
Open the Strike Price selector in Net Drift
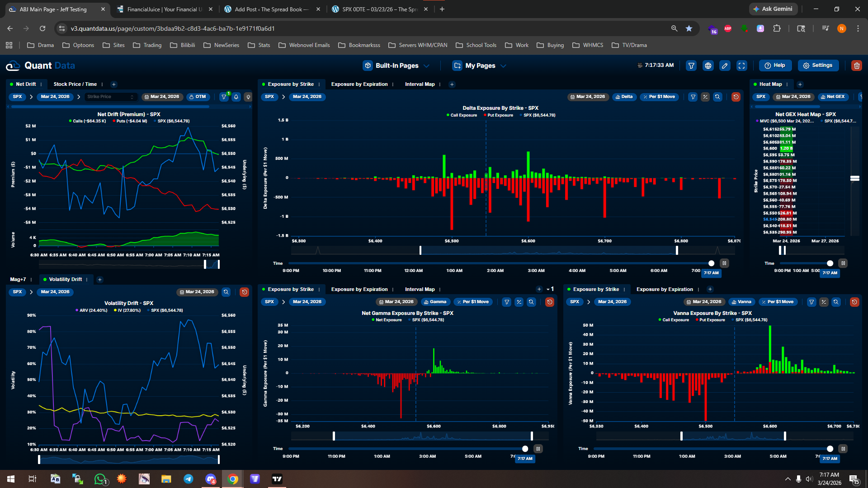(111, 97)
